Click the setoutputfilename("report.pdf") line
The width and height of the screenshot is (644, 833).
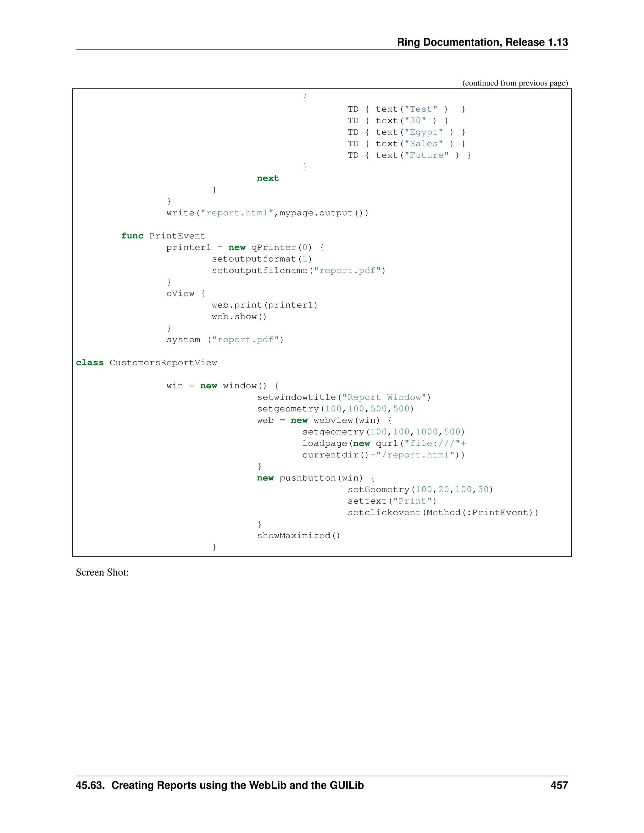[x=299, y=270]
